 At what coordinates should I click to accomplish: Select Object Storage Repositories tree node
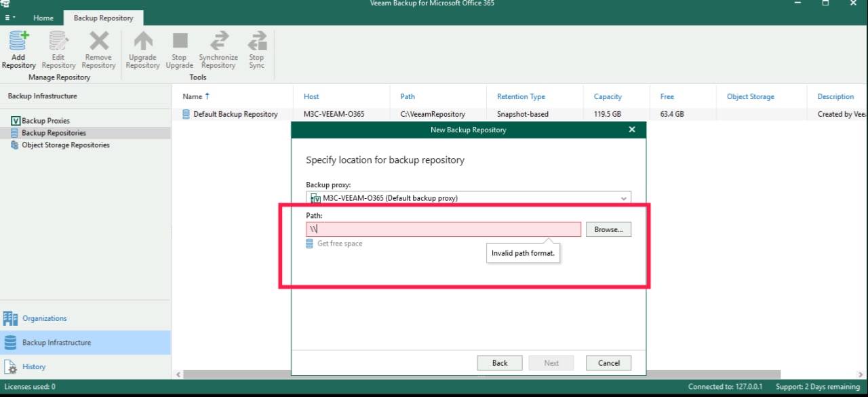point(65,145)
